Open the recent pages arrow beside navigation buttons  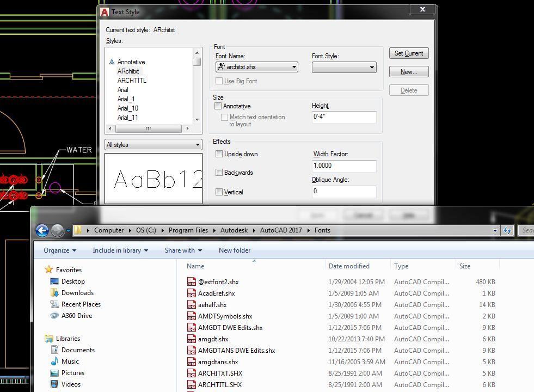[68, 230]
